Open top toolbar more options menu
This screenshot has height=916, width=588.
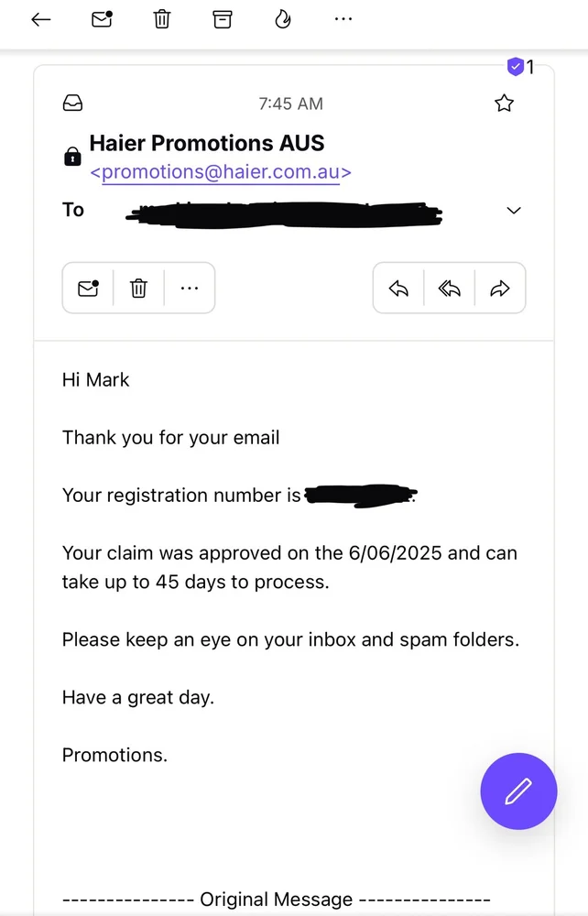coord(343,19)
